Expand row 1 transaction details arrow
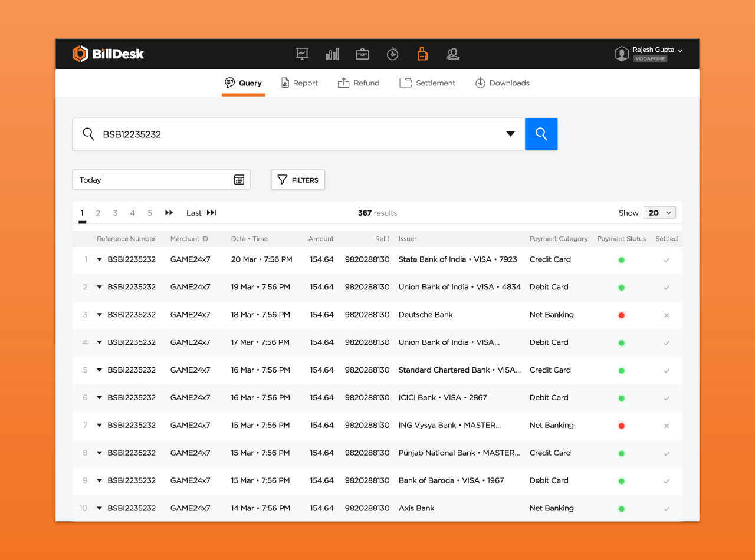The height and width of the screenshot is (560, 755). click(x=99, y=259)
